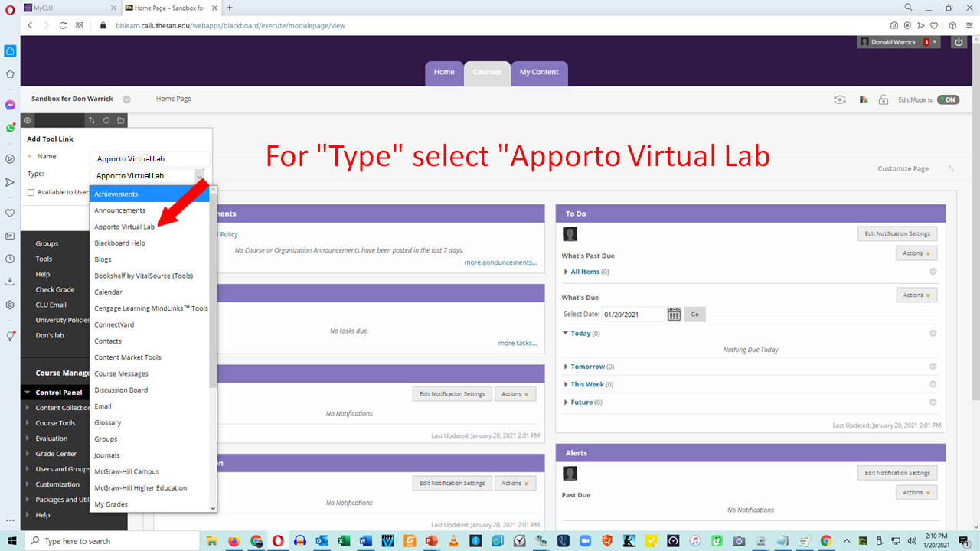Open the course theme color palette icon
Viewport: 980px width, 551px height.
(864, 99)
